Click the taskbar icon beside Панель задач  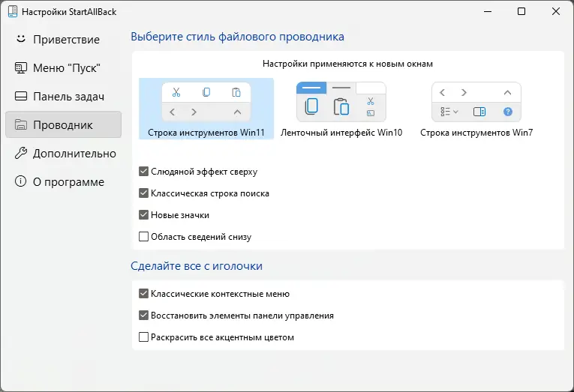point(21,97)
